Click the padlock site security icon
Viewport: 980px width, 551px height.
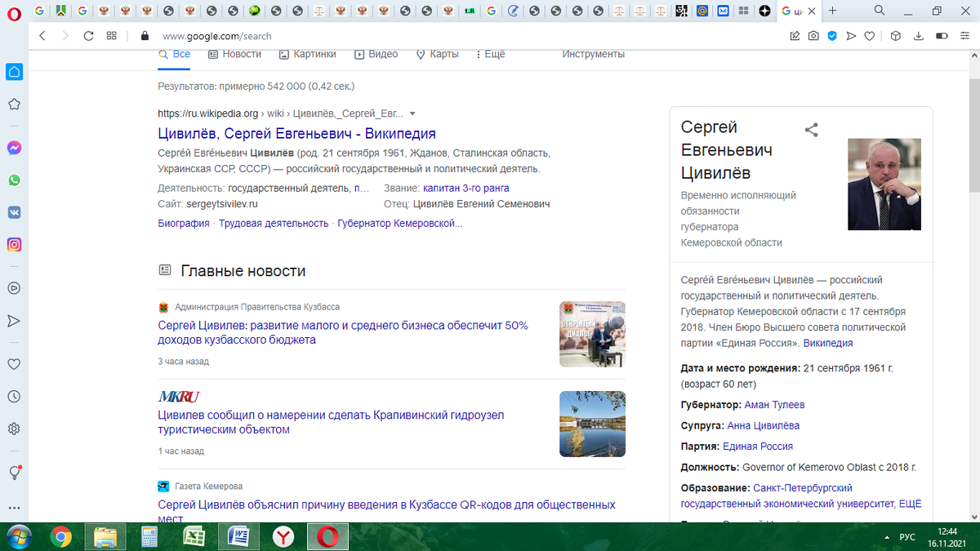coord(145,36)
